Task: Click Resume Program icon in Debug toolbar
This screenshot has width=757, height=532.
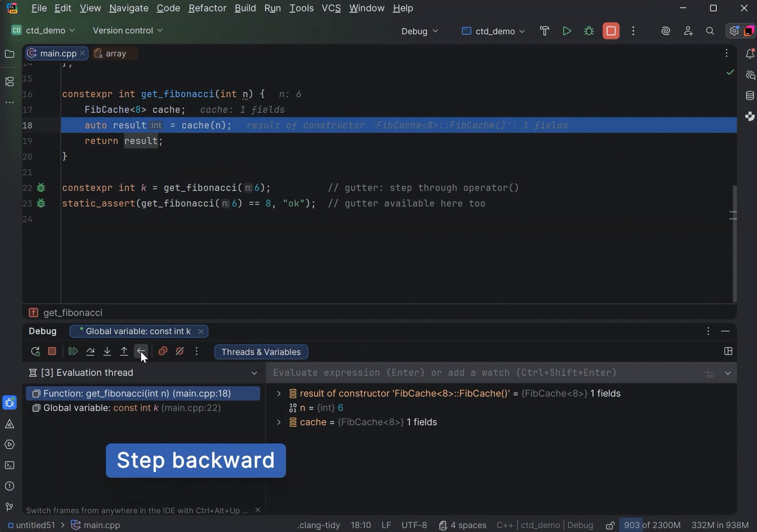Action: pyautogui.click(x=73, y=351)
